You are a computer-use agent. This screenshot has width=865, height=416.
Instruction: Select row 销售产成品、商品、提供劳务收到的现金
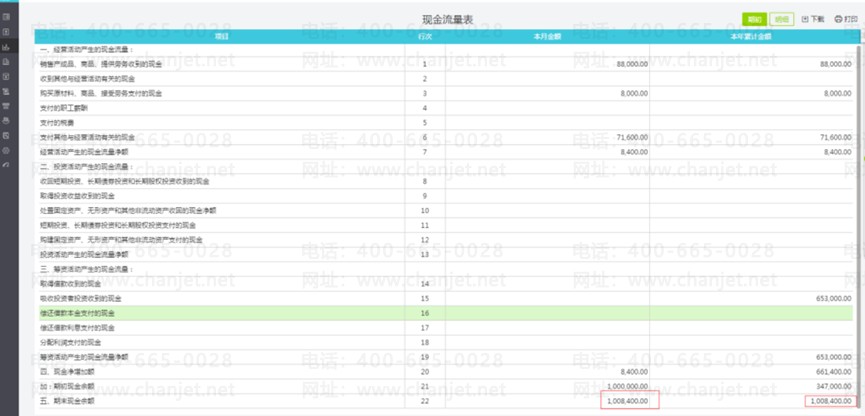point(444,64)
